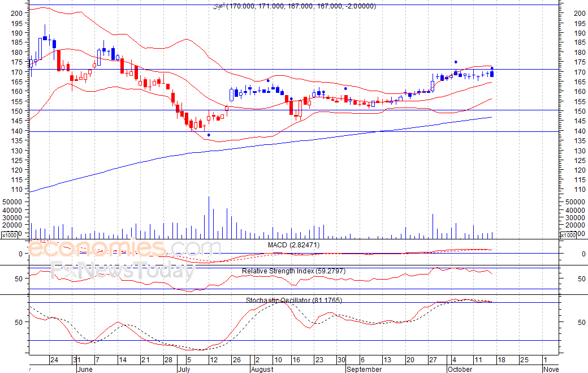Select the tallest volume bar in July
Screen dimensions: 588x373
point(209,218)
